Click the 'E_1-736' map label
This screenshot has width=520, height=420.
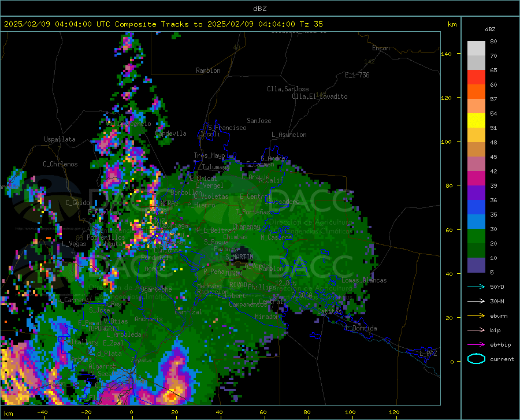pyautogui.click(x=357, y=75)
